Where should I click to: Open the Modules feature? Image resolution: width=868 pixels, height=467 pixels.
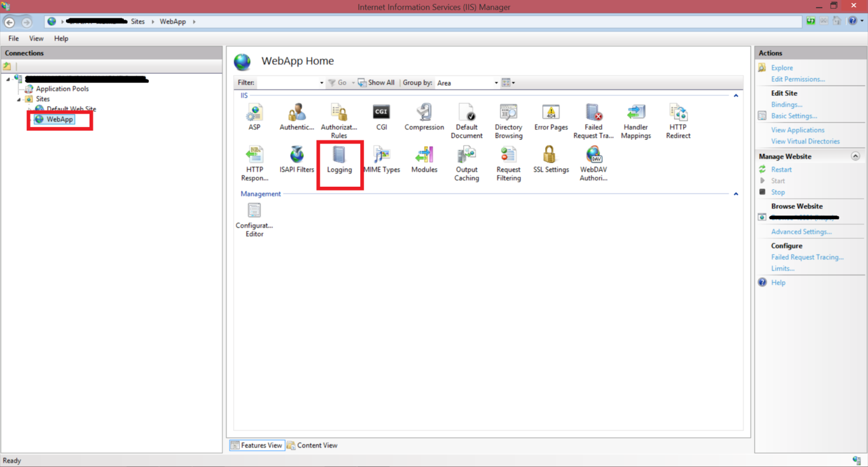click(x=423, y=159)
